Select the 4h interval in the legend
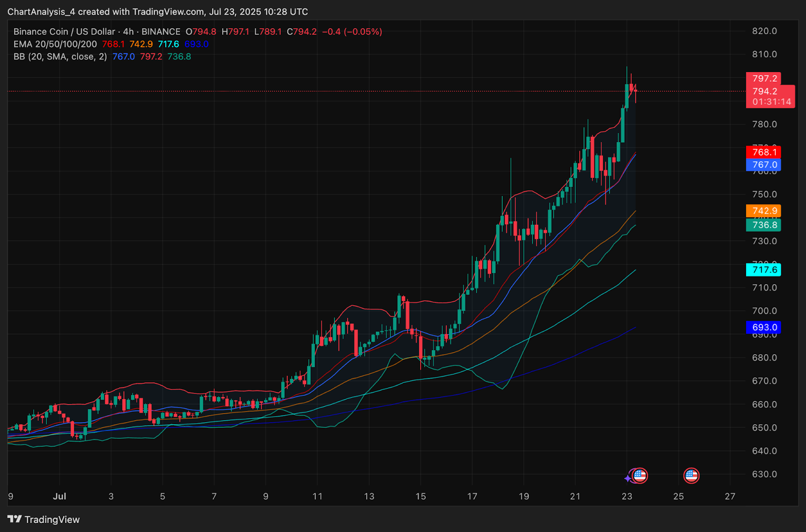Screen dimensions: 806x532 pyautogui.click(x=128, y=32)
